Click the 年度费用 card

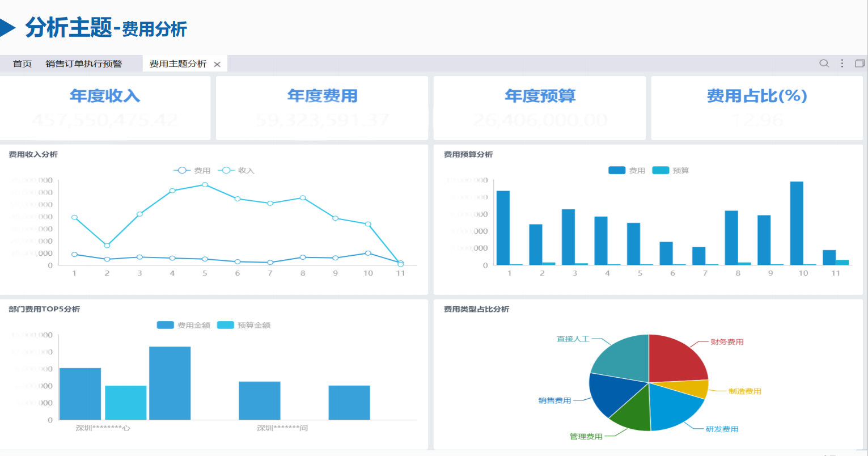322,108
